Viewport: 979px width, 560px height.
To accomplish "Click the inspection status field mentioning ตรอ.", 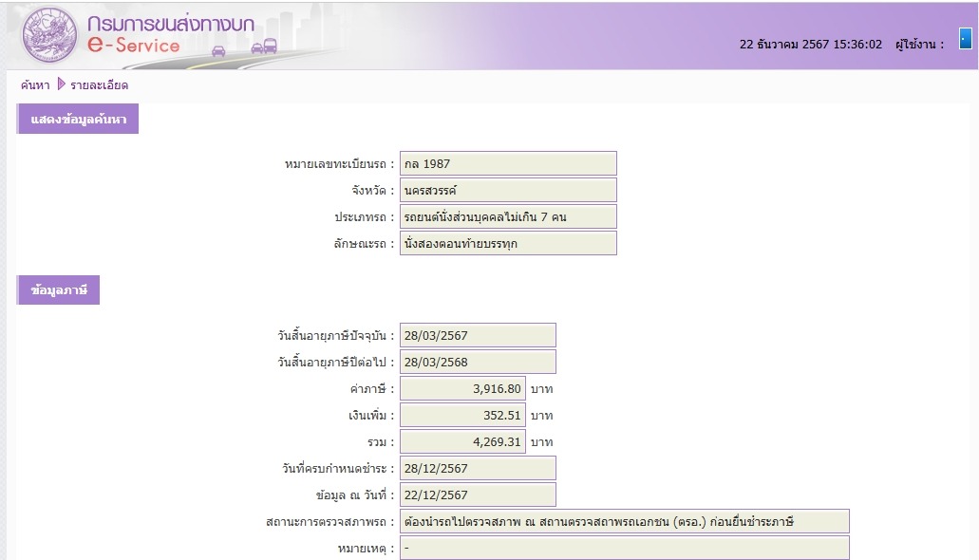I will pyautogui.click(x=625, y=521).
